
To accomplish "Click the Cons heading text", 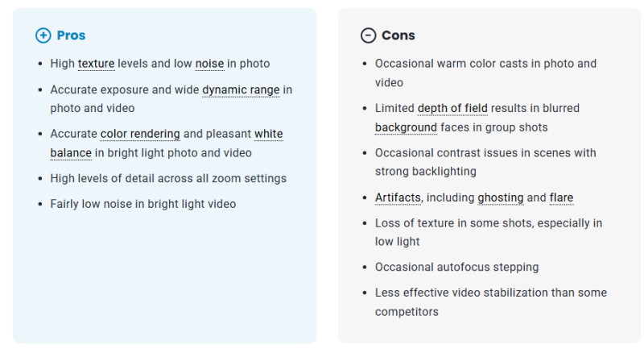I will click(x=398, y=35).
